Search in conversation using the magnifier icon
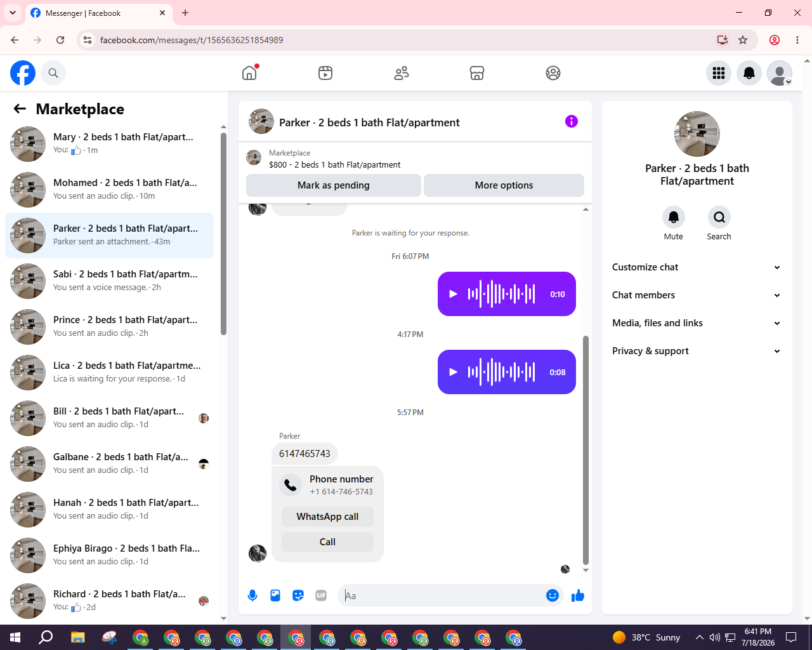Viewport: 812px width, 650px height. tap(719, 217)
